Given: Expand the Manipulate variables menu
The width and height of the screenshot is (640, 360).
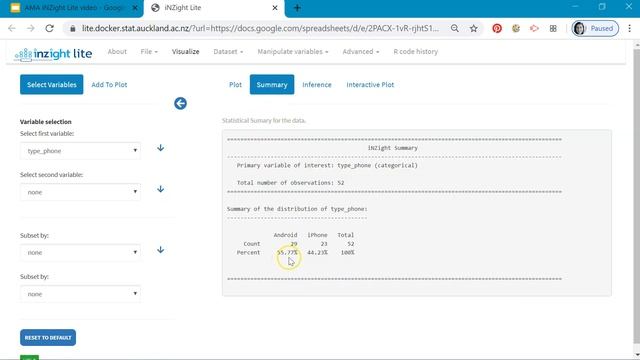Looking at the screenshot, I should [x=293, y=51].
